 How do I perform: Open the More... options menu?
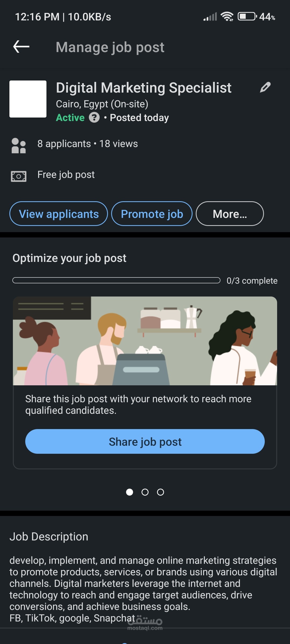230,214
